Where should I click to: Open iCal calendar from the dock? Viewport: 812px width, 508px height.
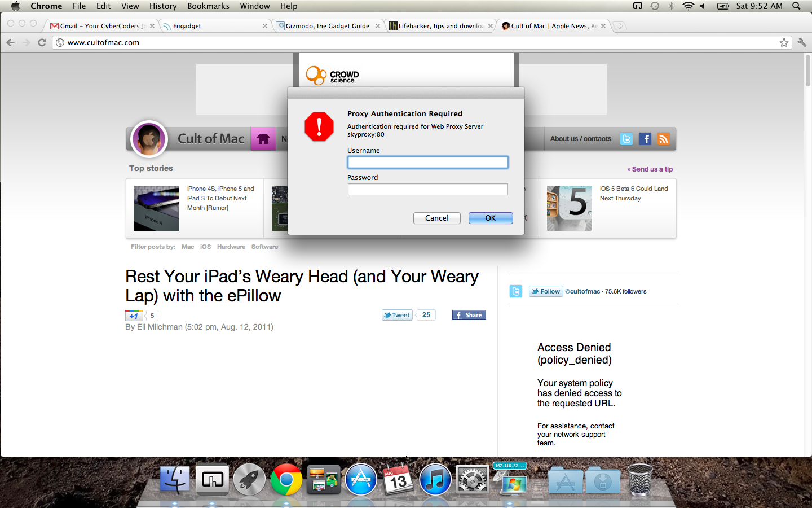[398, 480]
